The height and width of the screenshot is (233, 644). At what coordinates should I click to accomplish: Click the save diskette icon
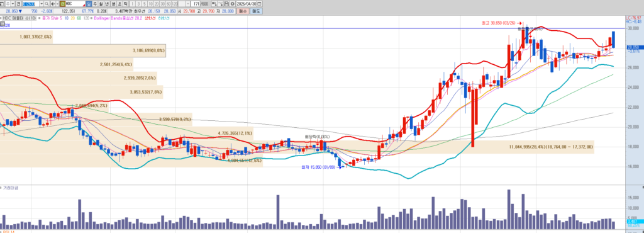226,4
